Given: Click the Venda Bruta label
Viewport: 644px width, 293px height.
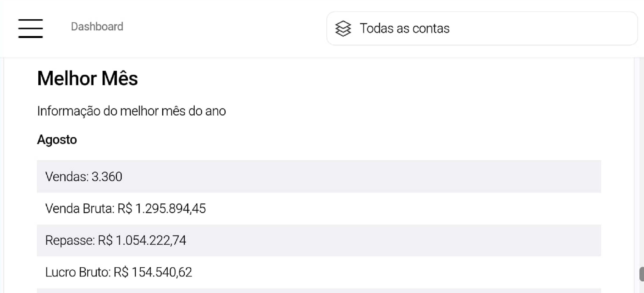Looking at the screenshot, I should point(80,208).
